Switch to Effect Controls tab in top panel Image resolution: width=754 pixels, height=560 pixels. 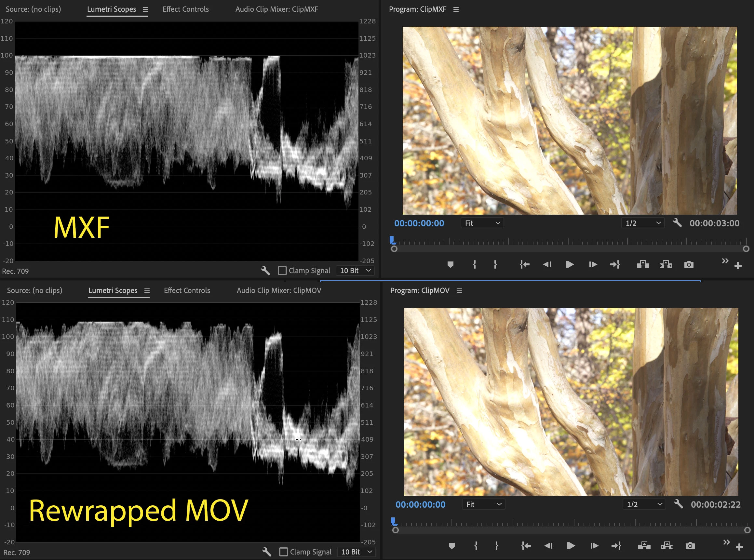point(185,9)
